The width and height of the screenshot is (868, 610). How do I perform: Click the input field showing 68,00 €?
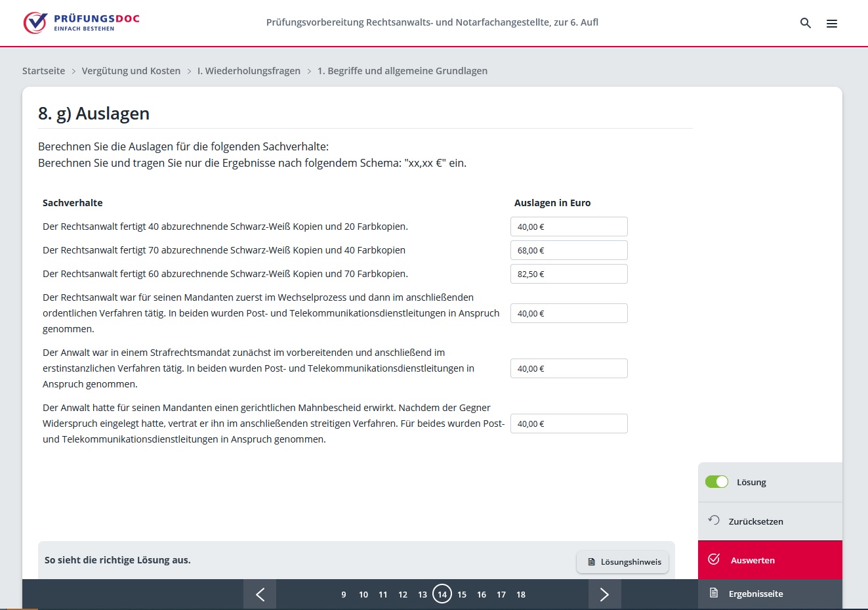tap(568, 250)
